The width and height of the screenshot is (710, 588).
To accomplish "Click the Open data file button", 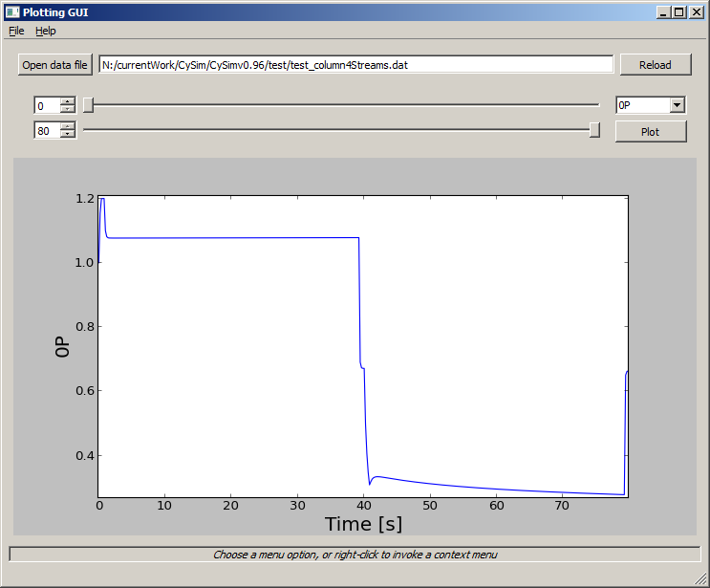I will tap(54, 65).
